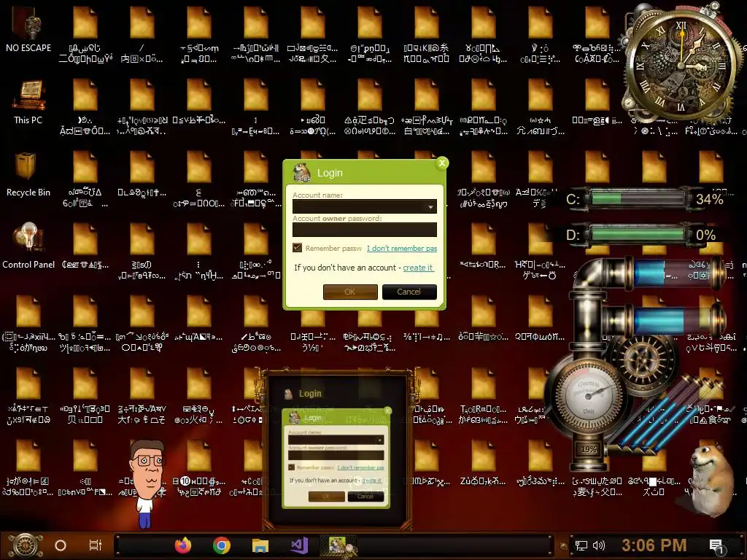Image resolution: width=747 pixels, height=560 pixels.
Task: Click the OK button in the Login dialog
Action: click(350, 292)
